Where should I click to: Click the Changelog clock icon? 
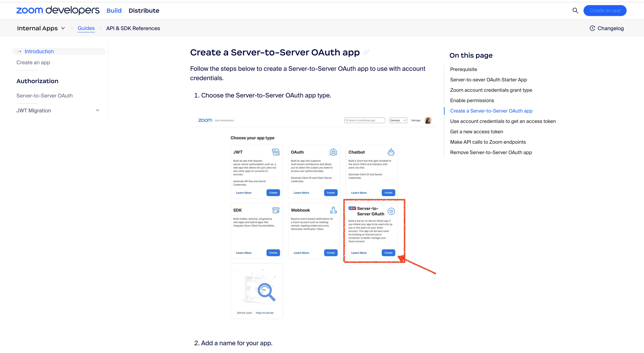click(x=592, y=28)
